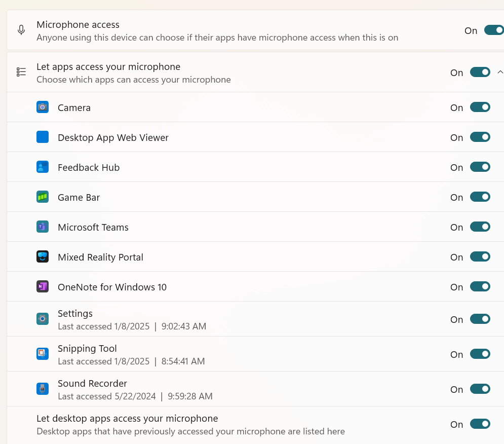Image resolution: width=504 pixels, height=444 pixels.
Task: Disable Mixed Reality Portal microphone toggle
Action: pyautogui.click(x=480, y=257)
